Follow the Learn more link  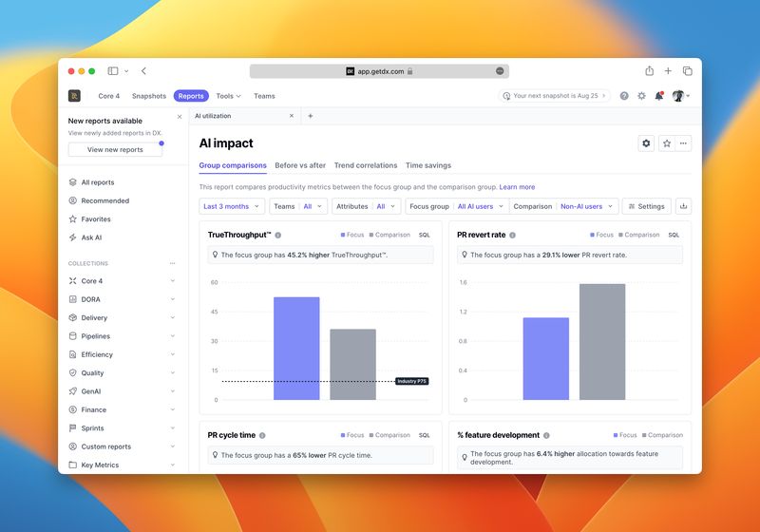click(x=517, y=187)
